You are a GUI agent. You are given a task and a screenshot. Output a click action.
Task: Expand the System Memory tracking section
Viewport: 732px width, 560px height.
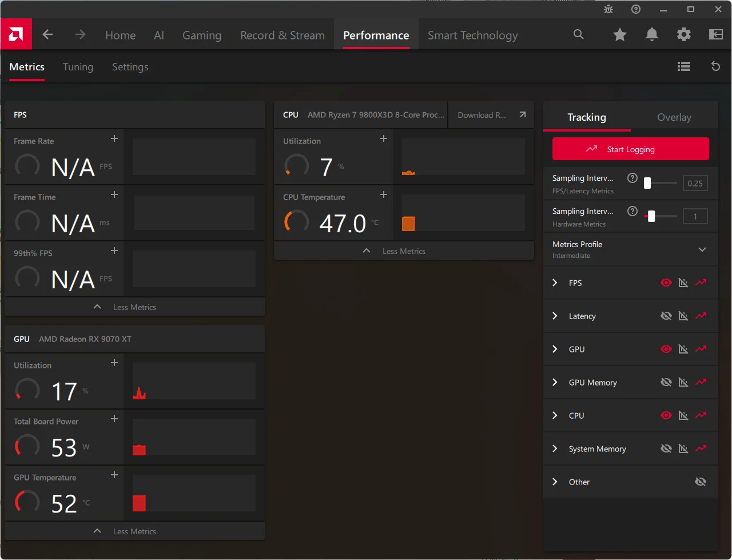[555, 448]
